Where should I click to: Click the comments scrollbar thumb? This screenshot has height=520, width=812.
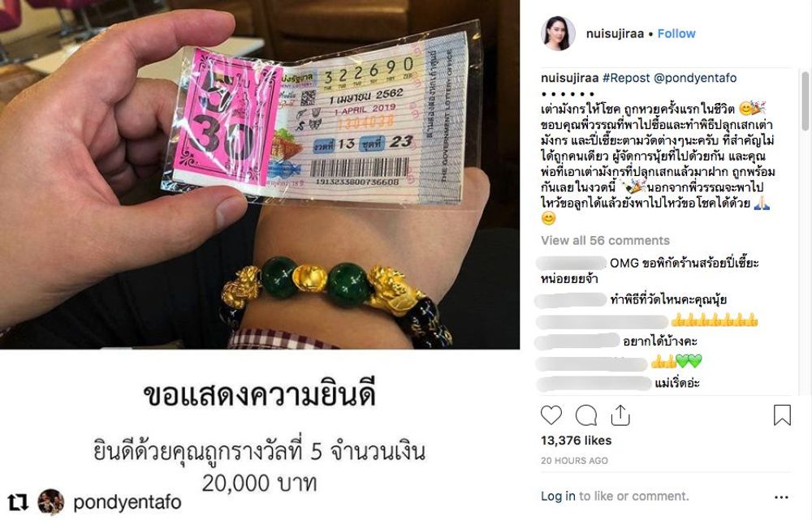point(805,101)
